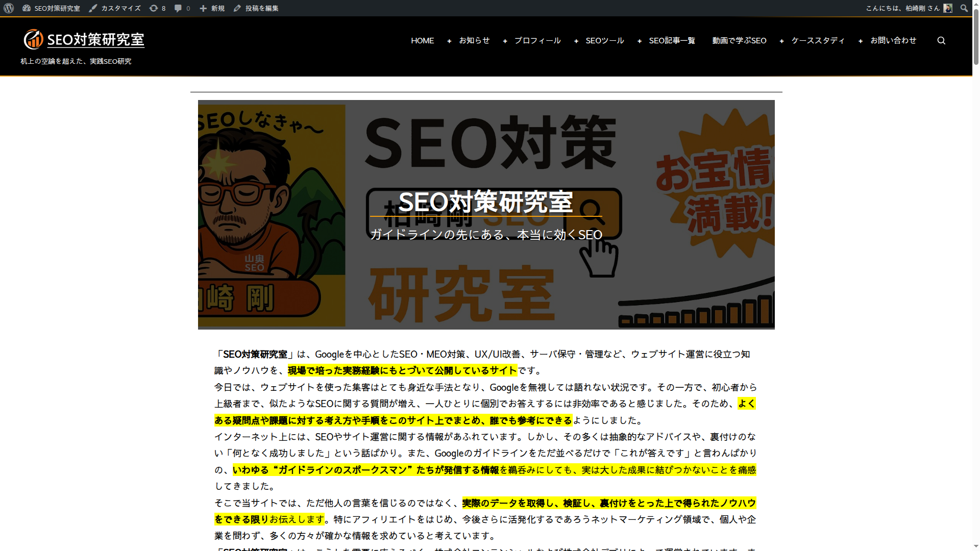Click highlighted text 現場で培った実務経験にもとづいて公開しているサイト
Viewport: 980px width, 551px height.
[402, 370]
